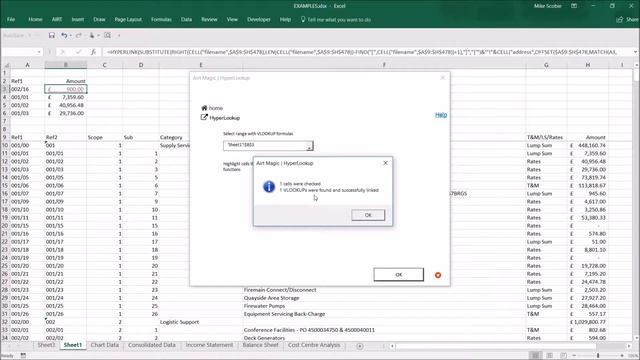Screen dimensions: 640x360
Task: Switch to Balance Sheet tab
Action: pyautogui.click(x=260, y=345)
